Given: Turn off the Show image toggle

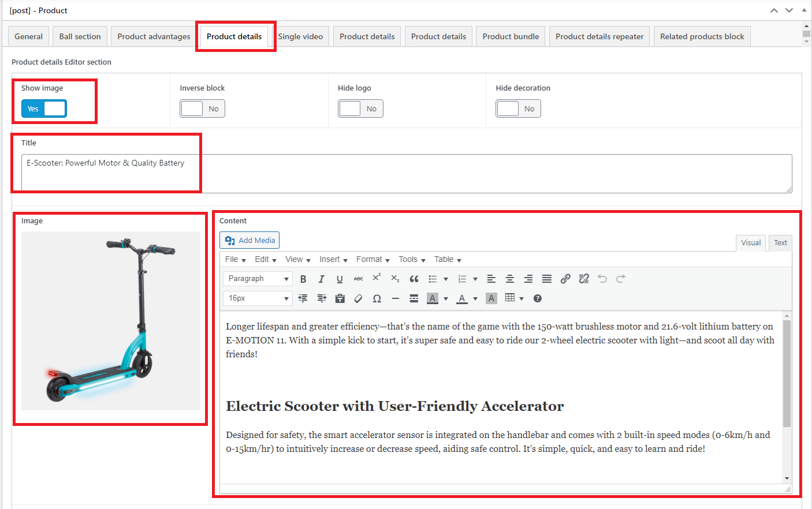Looking at the screenshot, I should click(x=44, y=108).
